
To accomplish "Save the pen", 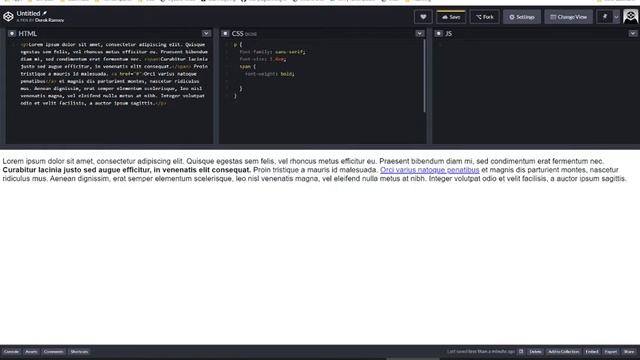I will (x=451, y=17).
